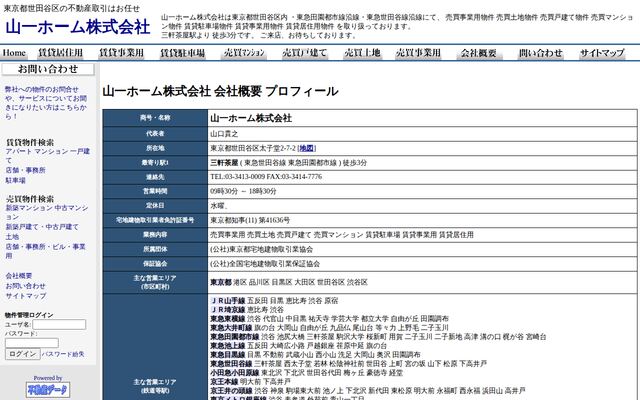Open 駐車場 rental search link
This screenshot has height=400, width=640.
(x=16, y=180)
